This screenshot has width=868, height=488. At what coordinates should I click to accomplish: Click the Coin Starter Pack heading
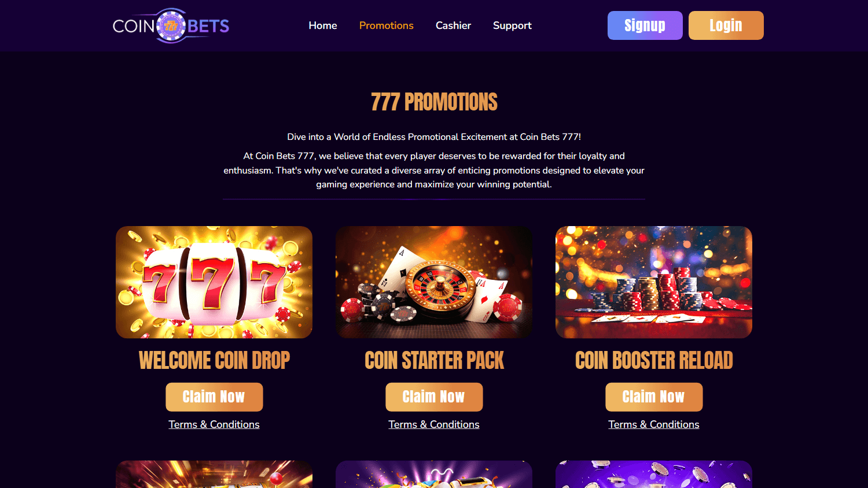(434, 360)
